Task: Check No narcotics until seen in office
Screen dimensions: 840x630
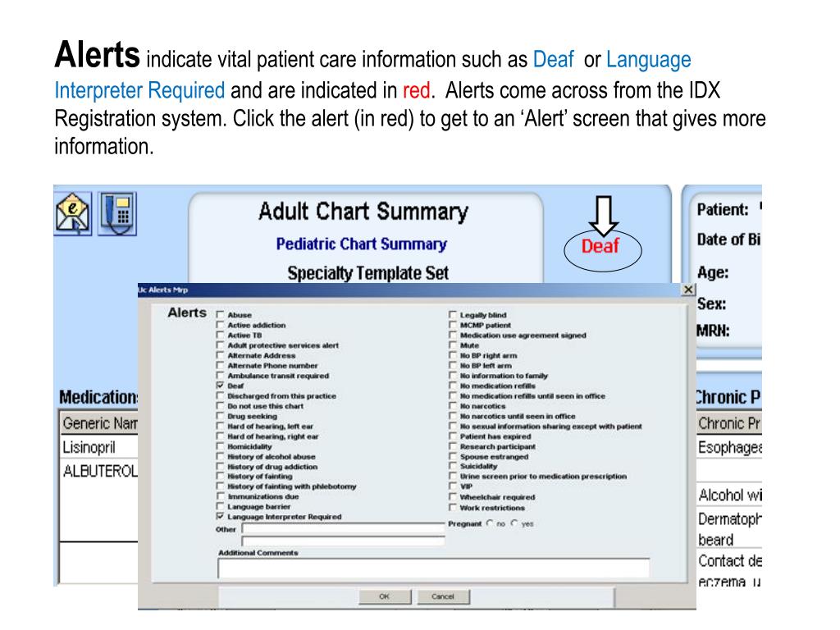Action: tap(453, 416)
